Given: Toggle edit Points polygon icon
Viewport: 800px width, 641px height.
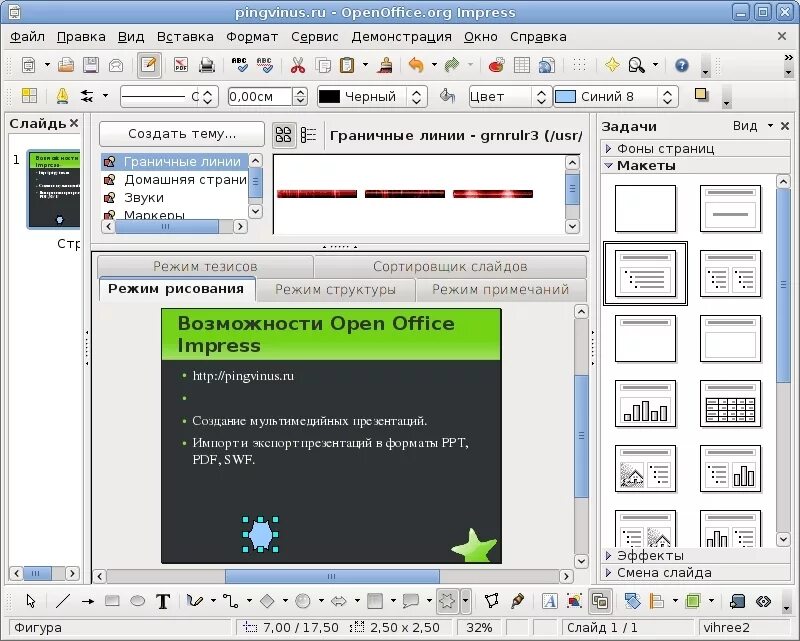Looking at the screenshot, I should point(491,601).
